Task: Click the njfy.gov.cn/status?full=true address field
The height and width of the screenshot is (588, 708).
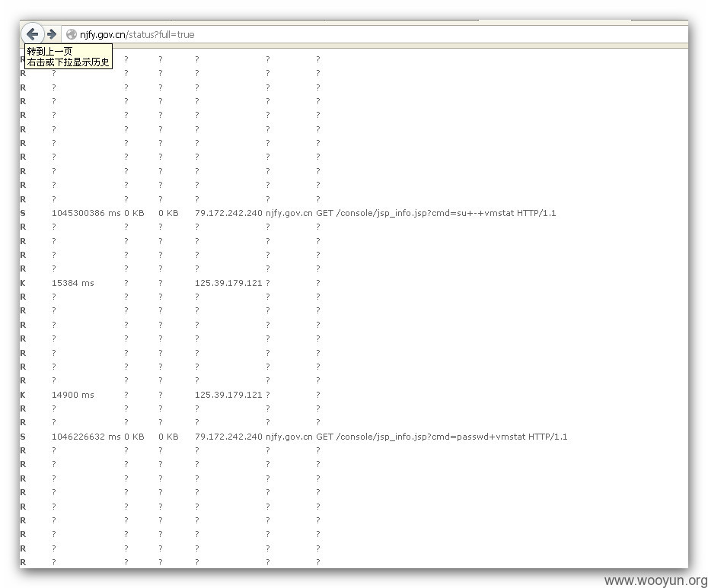Action: tap(375, 34)
